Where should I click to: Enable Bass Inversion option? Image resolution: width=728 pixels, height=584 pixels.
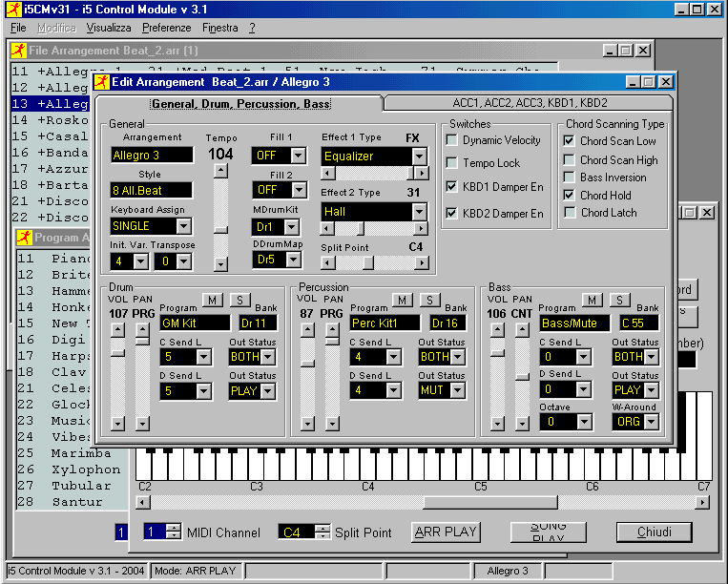coord(568,177)
